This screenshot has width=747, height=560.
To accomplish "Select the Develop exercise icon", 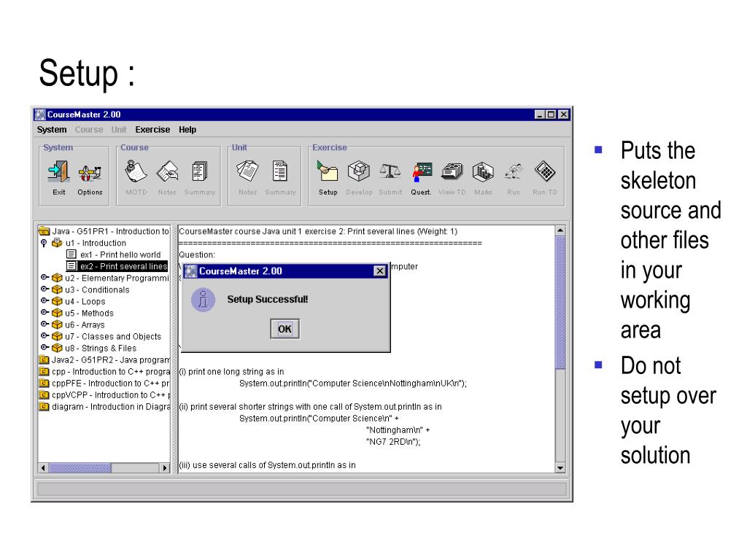I will (x=359, y=171).
